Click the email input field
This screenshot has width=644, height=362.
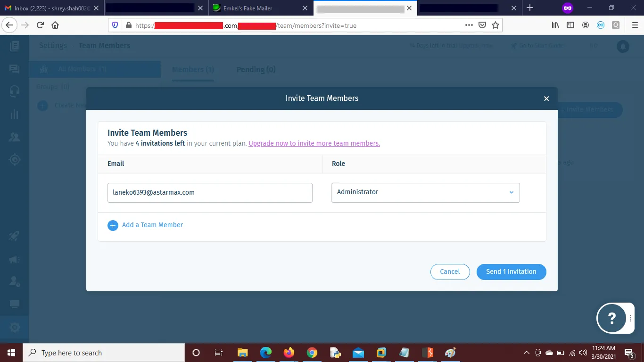tap(210, 192)
